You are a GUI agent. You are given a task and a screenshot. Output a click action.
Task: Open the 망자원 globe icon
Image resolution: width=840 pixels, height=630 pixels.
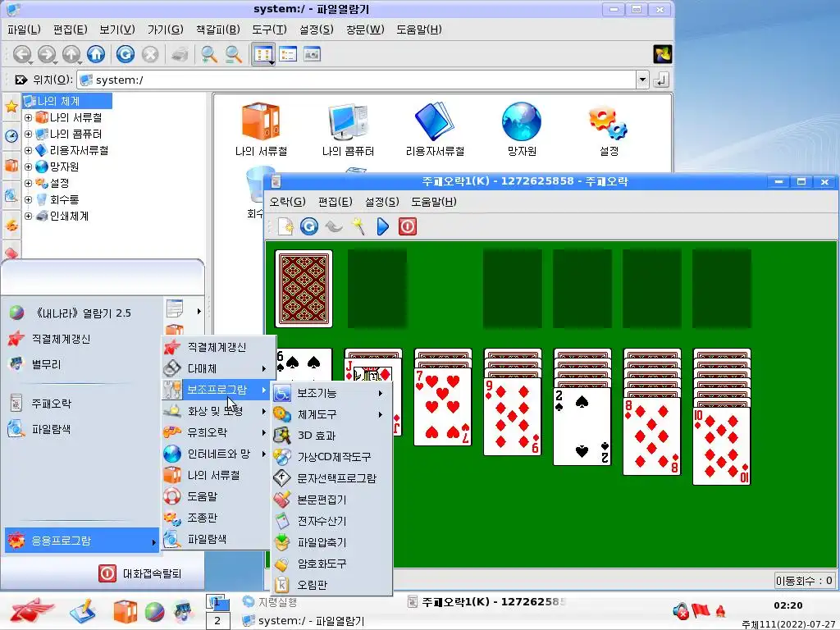pyautogui.click(x=522, y=130)
